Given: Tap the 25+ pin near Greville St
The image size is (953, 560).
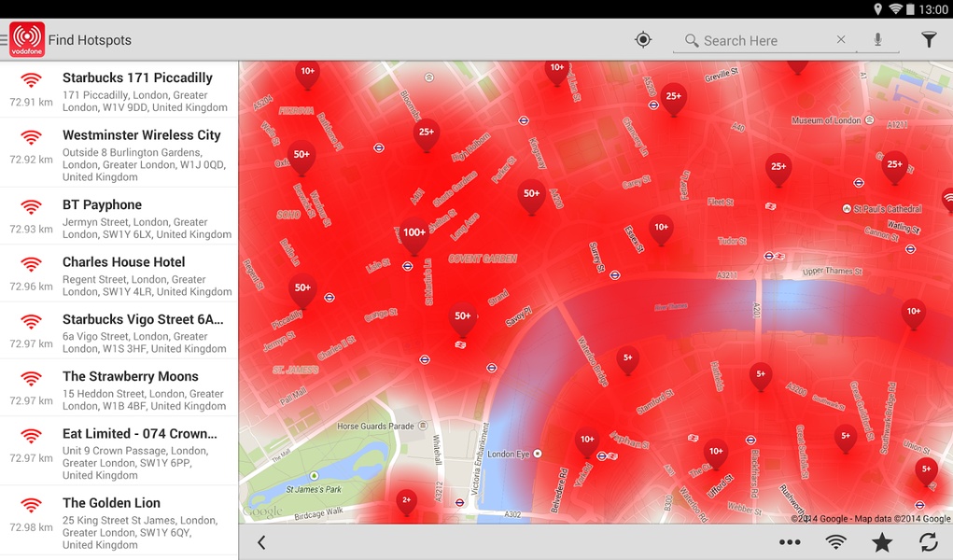Looking at the screenshot, I should [673, 99].
